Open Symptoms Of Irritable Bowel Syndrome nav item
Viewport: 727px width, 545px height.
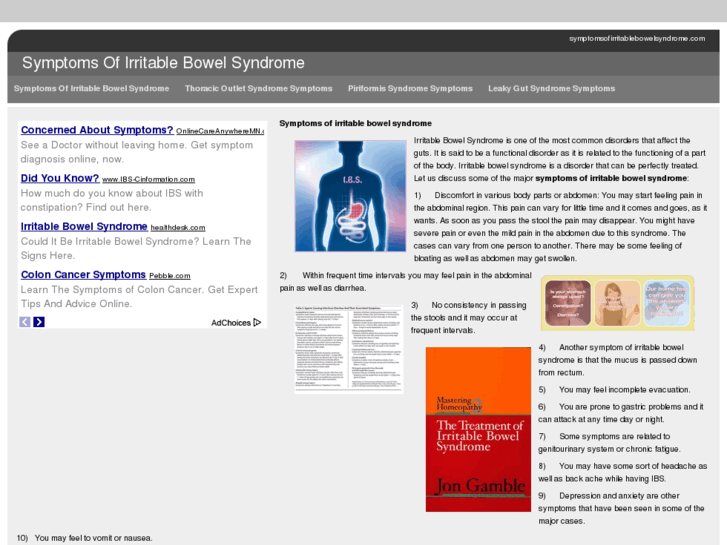[91, 89]
